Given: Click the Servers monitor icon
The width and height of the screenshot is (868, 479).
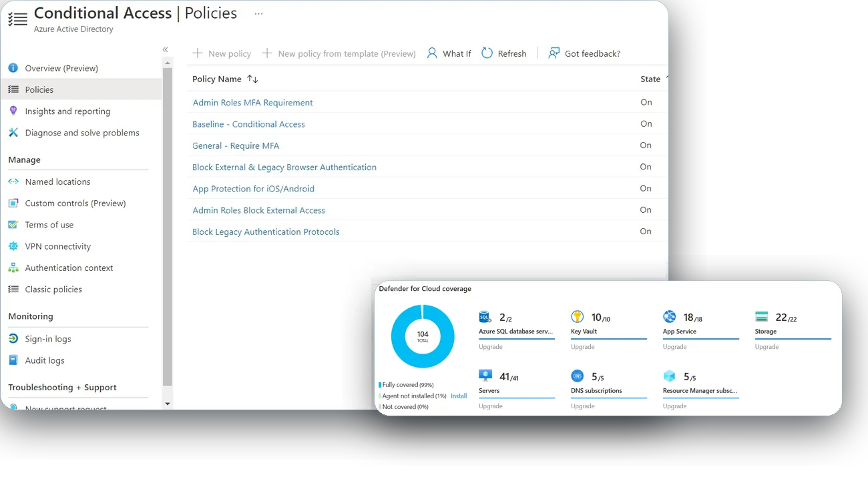Looking at the screenshot, I should tap(485, 376).
